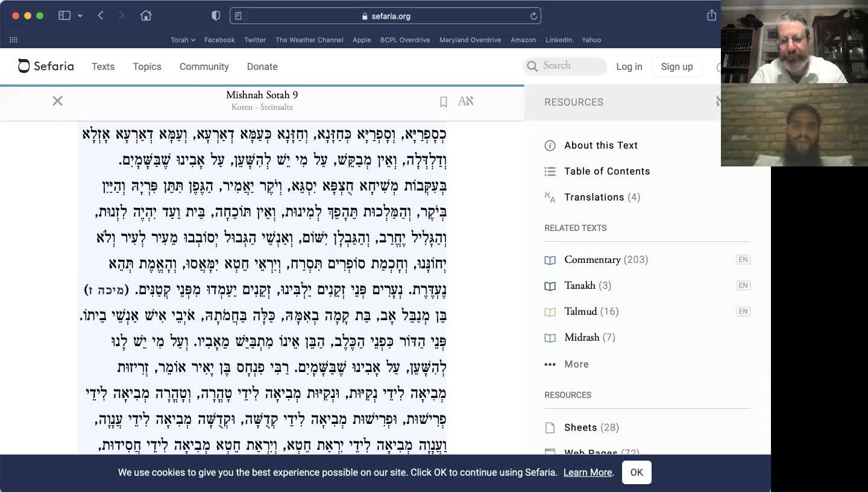This screenshot has width=868, height=492.
Task: Open Tanakh (3) related texts
Action: [588, 286]
